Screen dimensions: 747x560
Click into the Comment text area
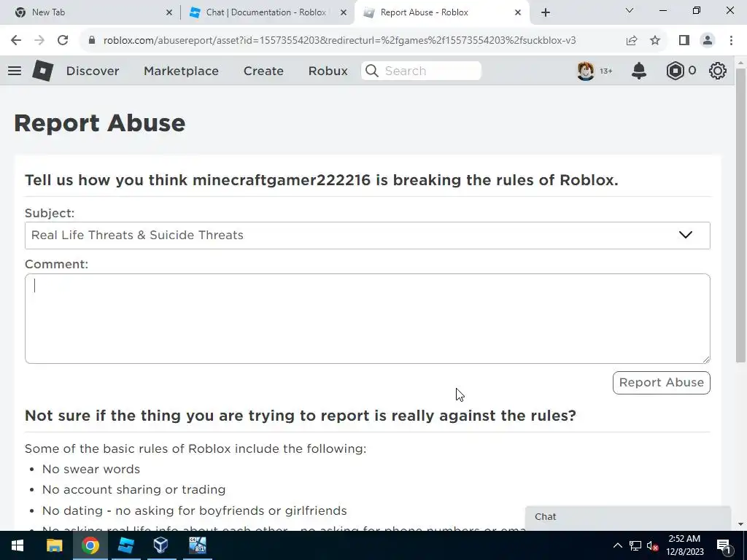(368, 319)
